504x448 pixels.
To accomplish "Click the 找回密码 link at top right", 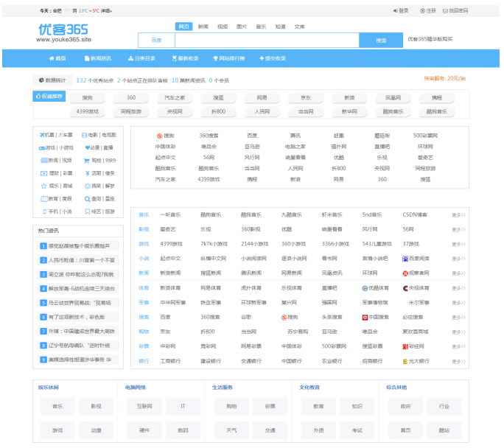I will coord(455,11).
